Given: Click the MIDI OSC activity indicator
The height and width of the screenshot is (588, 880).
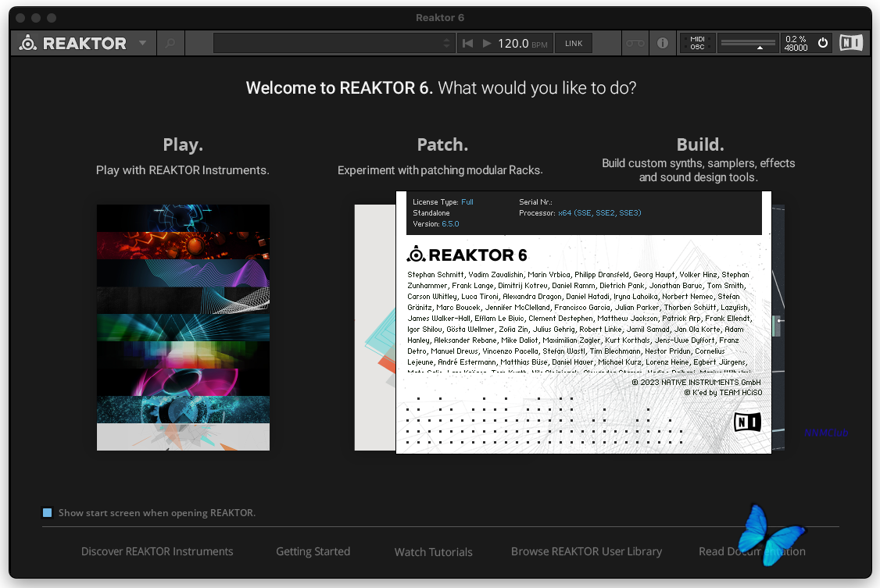Looking at the screenshot, I should point(698,43).
